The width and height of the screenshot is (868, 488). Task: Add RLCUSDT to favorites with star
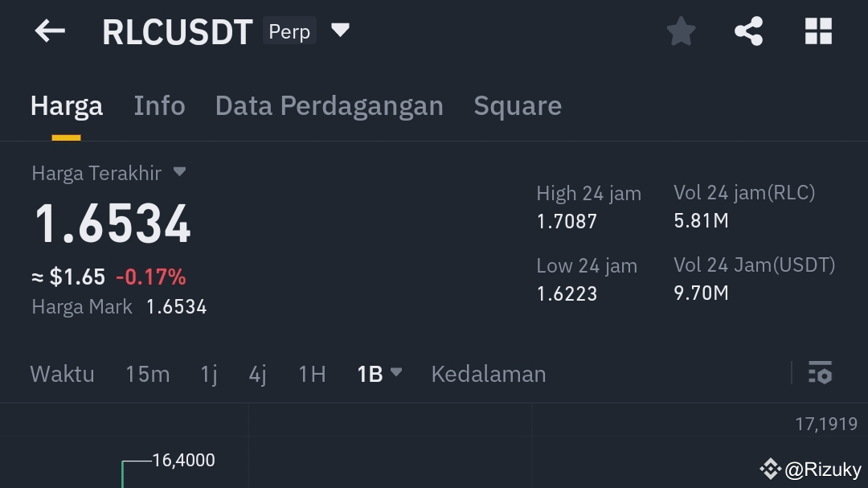click(x=681, y=32)
